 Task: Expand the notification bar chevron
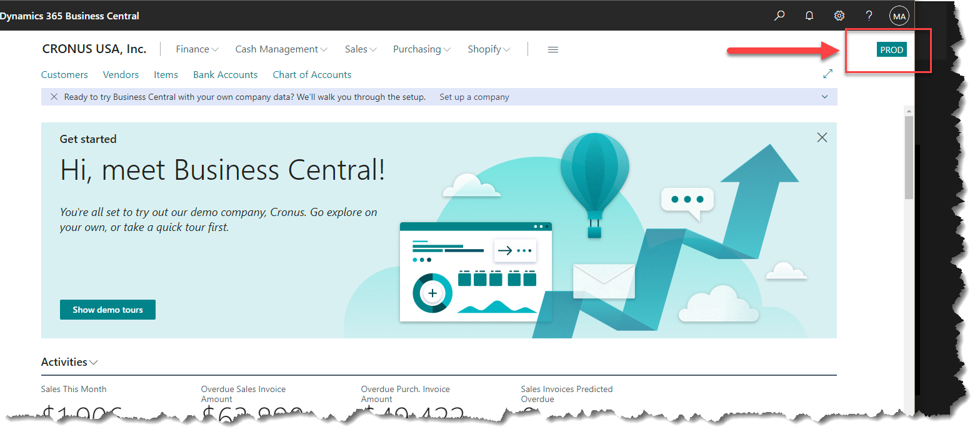pos(824,97)
